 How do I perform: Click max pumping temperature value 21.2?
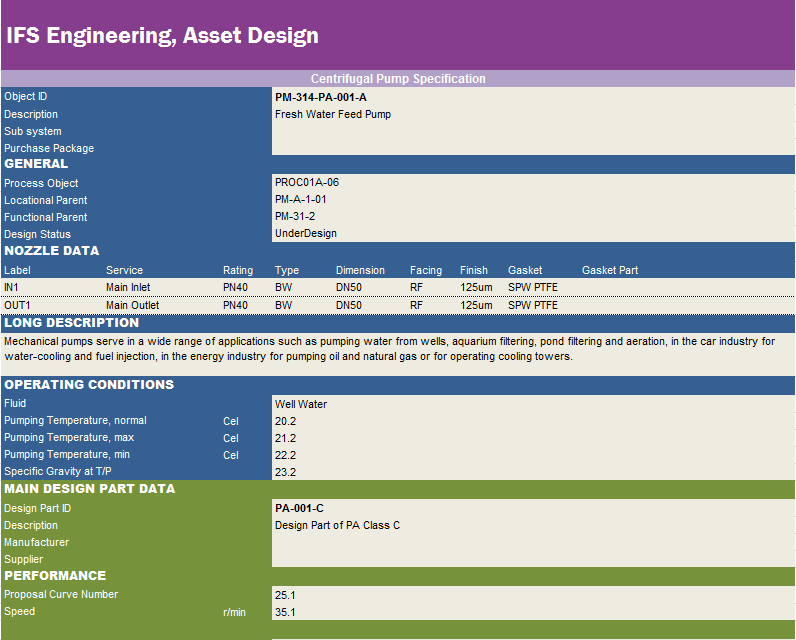point(285,438)
